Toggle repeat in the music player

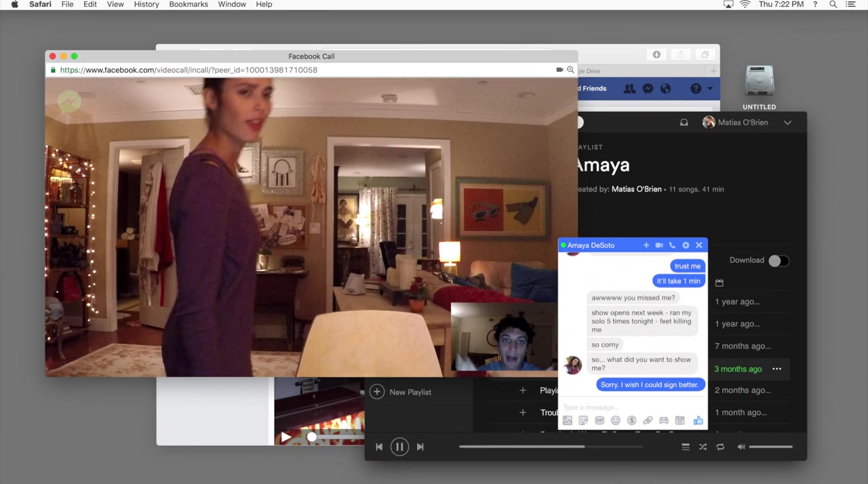pyautogui.click(x=720, y=447)
